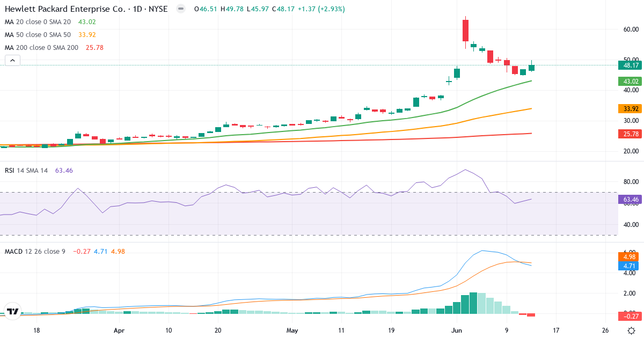Click the Jun label on time axis

tap(457, 330)
